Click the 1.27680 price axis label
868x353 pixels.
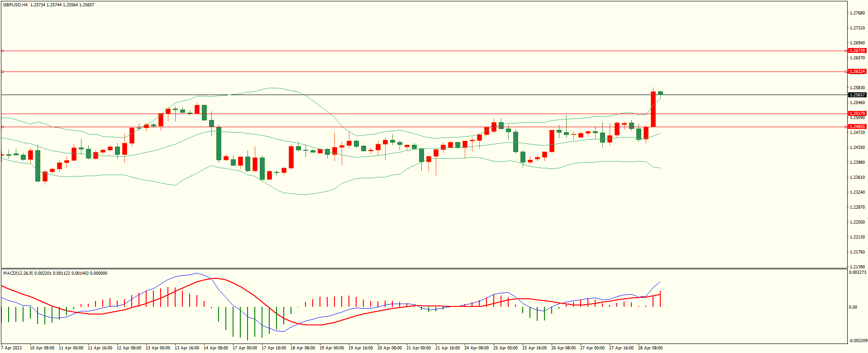[858, 13]
